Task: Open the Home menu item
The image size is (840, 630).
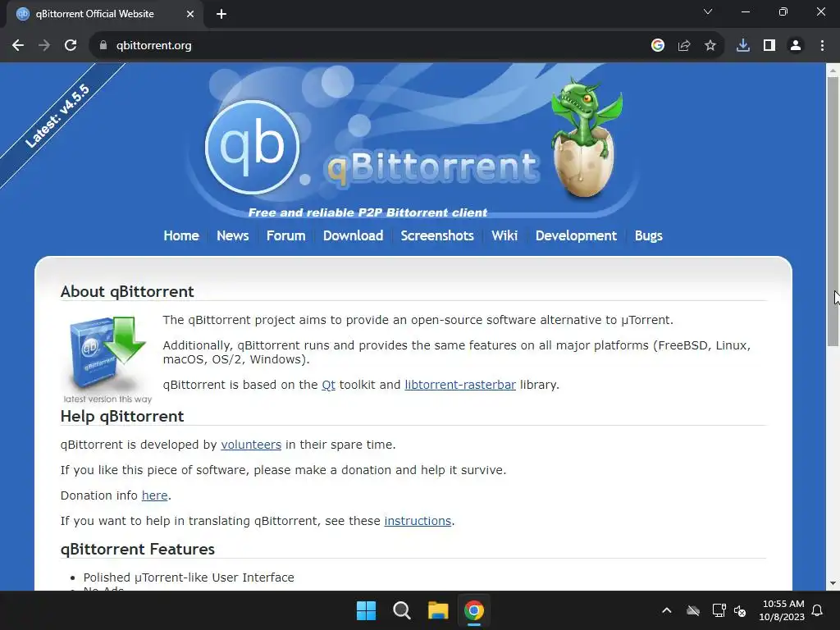Action: click(x=181, y=235)
